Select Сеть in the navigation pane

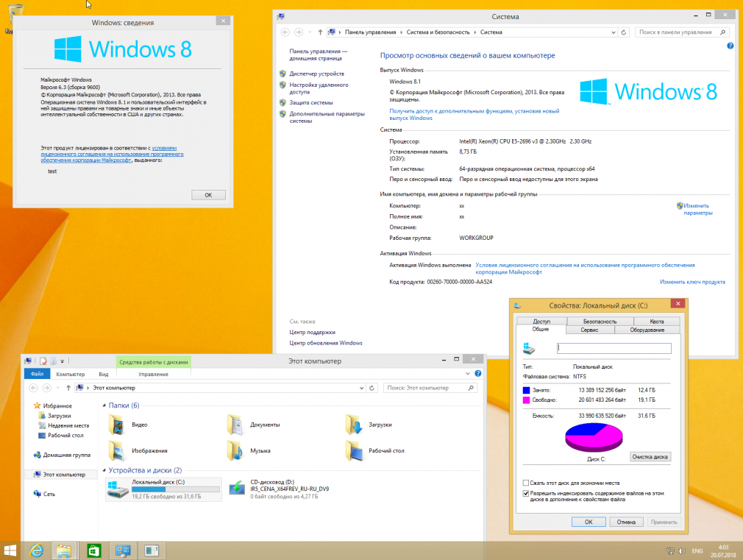pos(45,494)
